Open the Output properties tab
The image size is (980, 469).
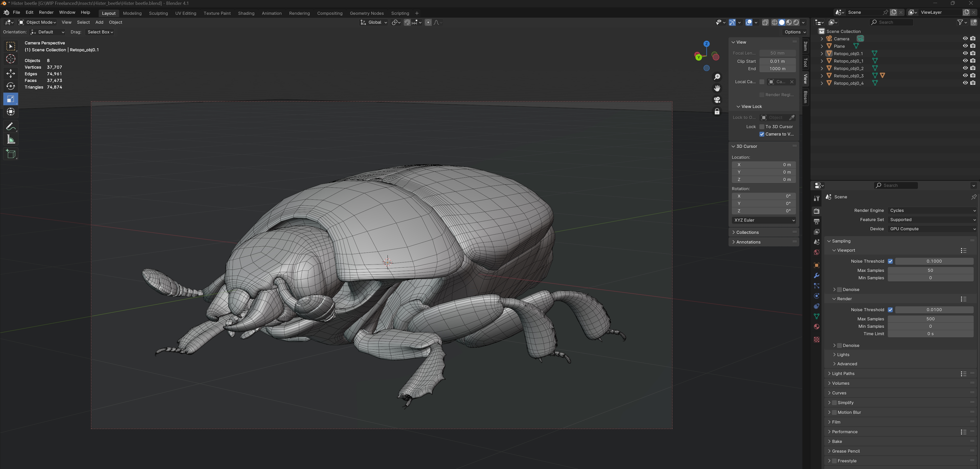(x=816, y=221)
